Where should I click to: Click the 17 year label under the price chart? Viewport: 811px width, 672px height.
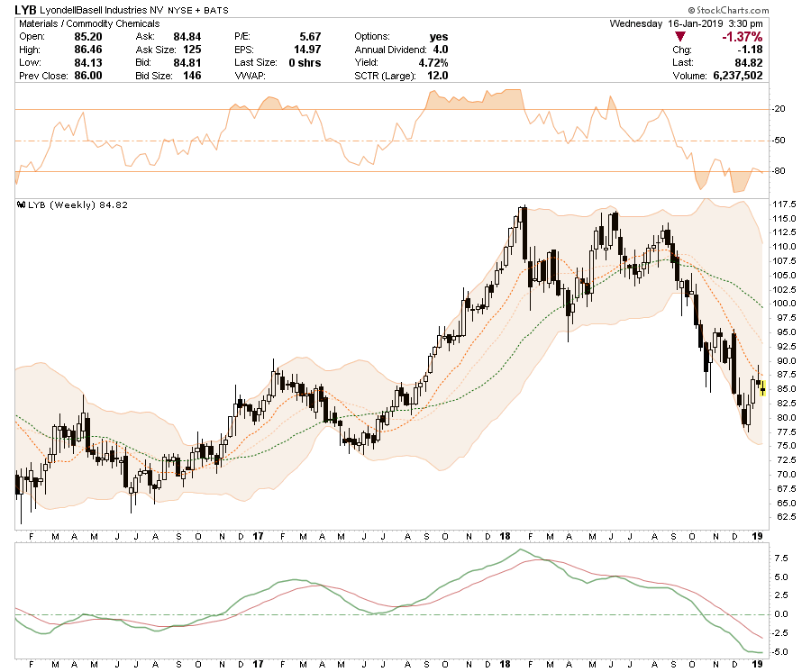click(x=258, y=537)
